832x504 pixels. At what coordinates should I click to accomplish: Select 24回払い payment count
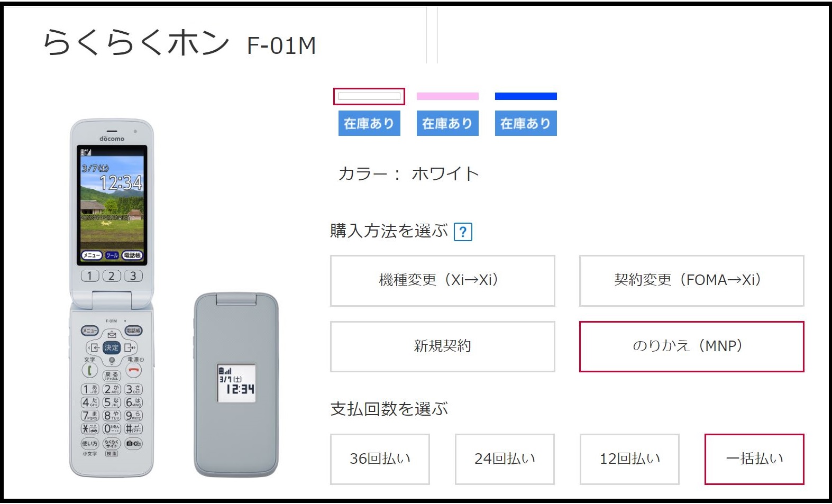505,459
